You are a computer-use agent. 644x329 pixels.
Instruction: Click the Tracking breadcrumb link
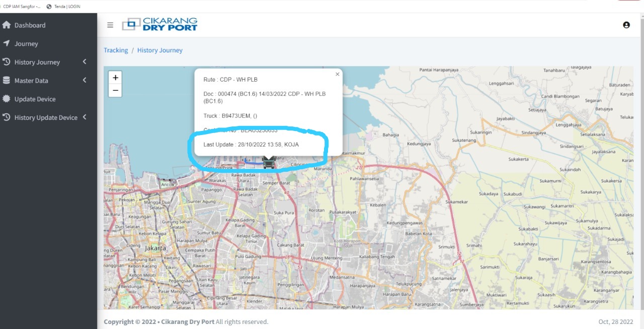coord(116,50)
